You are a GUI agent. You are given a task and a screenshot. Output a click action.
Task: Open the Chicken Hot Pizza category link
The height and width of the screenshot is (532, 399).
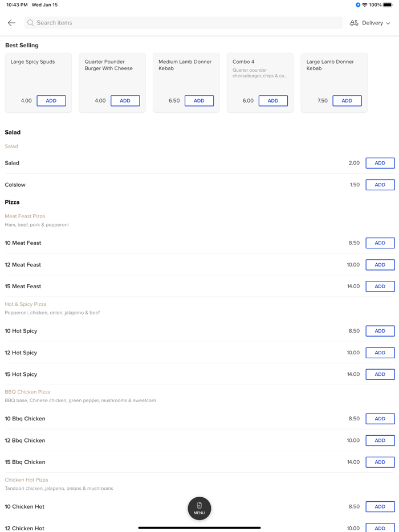pos(26,480)
